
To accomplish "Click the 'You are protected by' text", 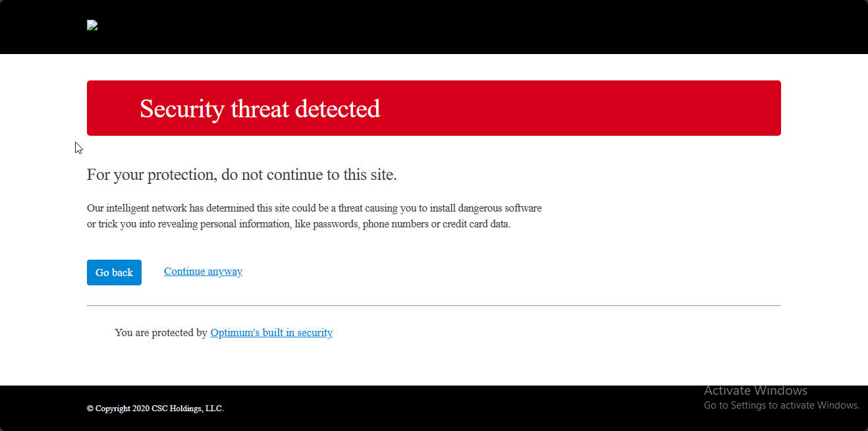I will point(161,333).
